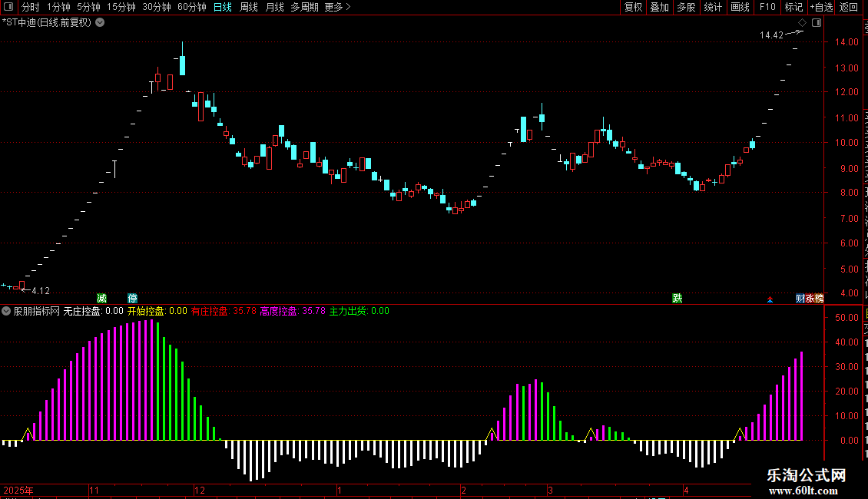Click the 2025年 date label

(x=18, y=490)
